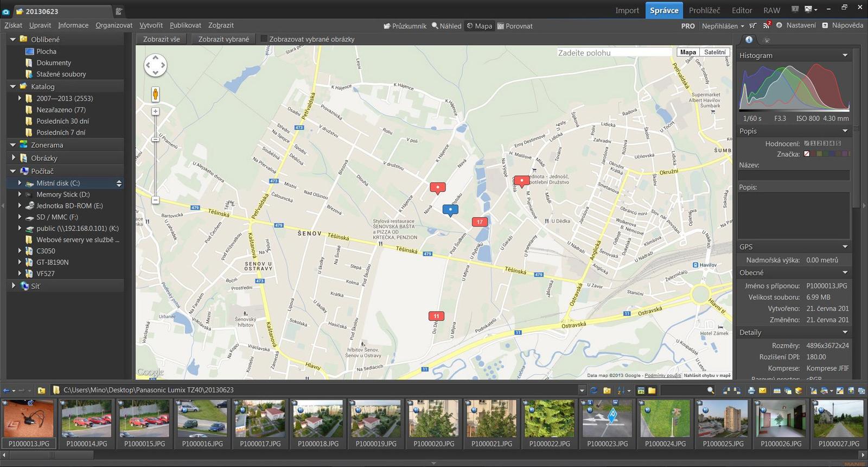This screenshot has height=467, width=868.
Task: Click the Street View pegman icon
Action: [156, 94]
